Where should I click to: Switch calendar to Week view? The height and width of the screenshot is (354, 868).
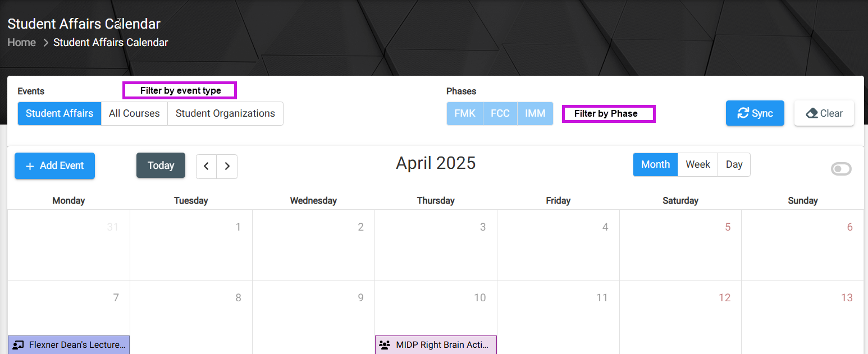pyautogui.click(x=698, y=164)
